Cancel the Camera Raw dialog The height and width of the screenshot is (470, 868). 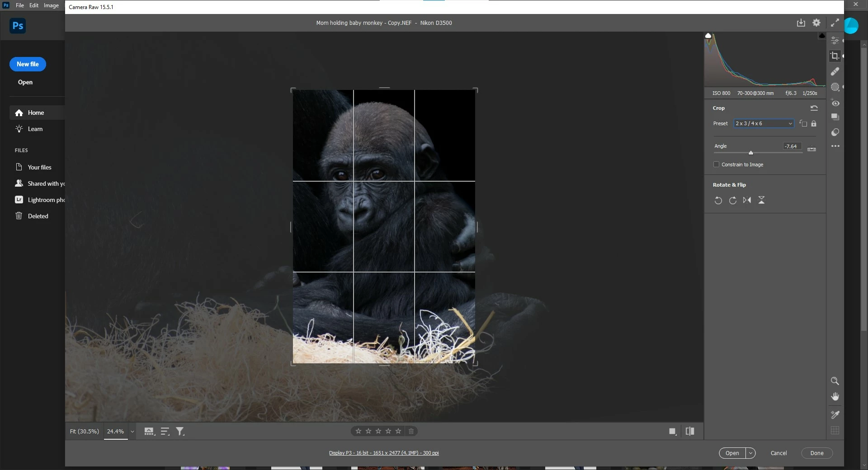[x=778, y=453]
